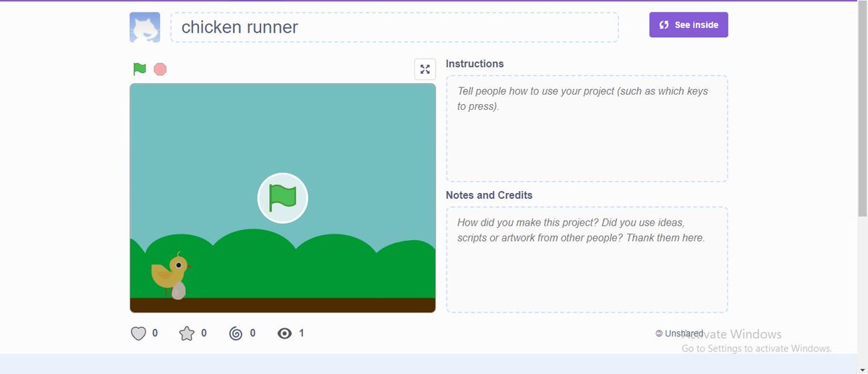Image resolution: width=868 pixels, height=374 pixels.
Task: Edit the chicken runner project title field
Action: point(394,27)
